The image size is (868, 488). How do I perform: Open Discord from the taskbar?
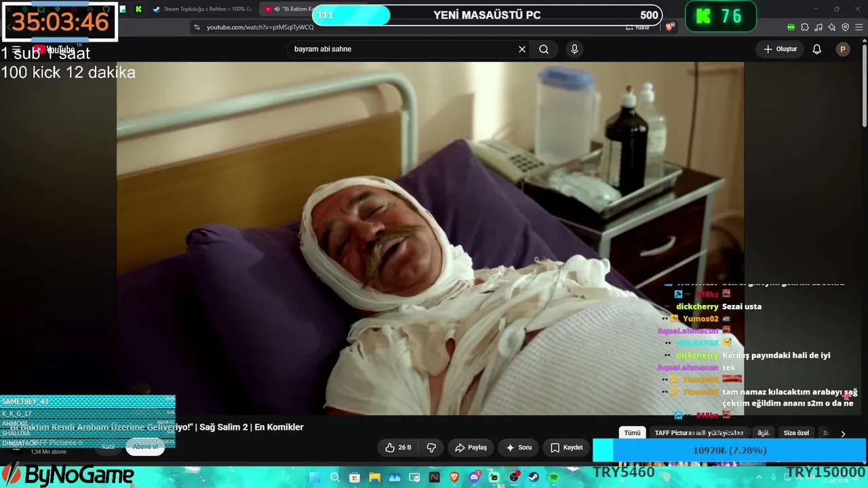tap(474, 477)
